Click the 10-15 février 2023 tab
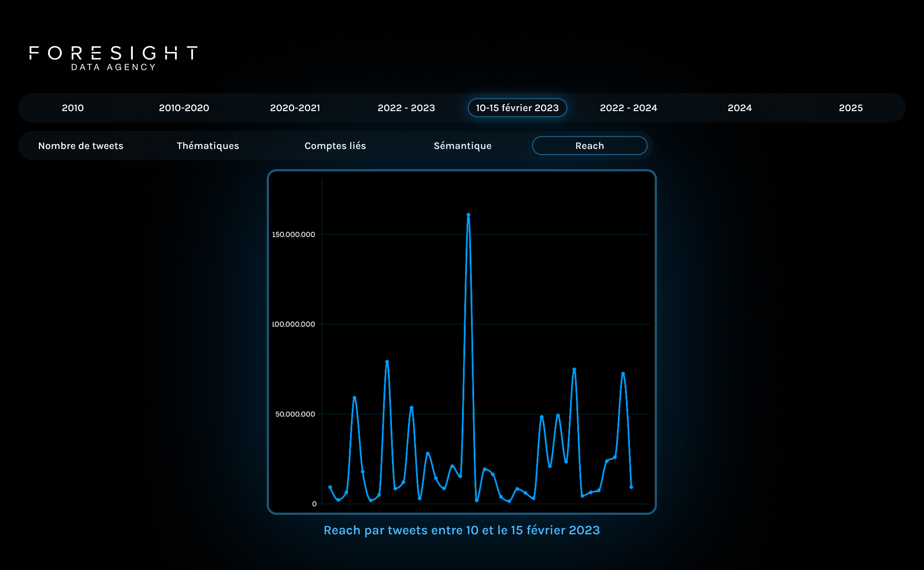The image size is (924, 570). 517,108
